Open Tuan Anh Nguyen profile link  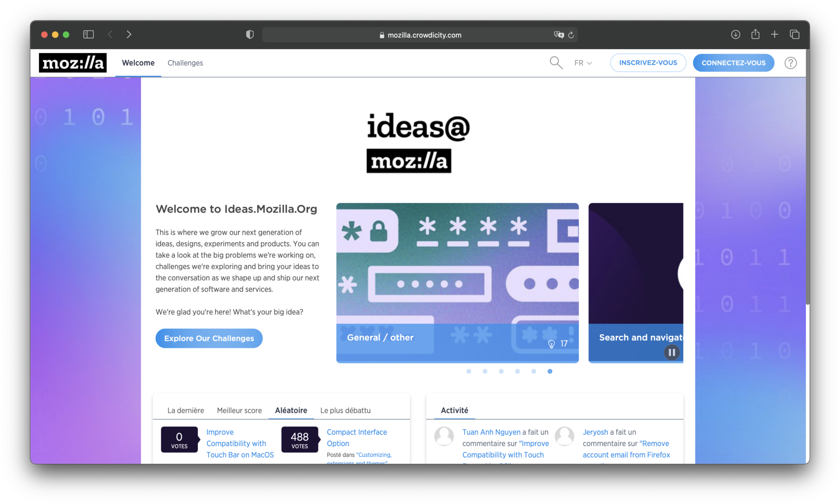[491, 432]
